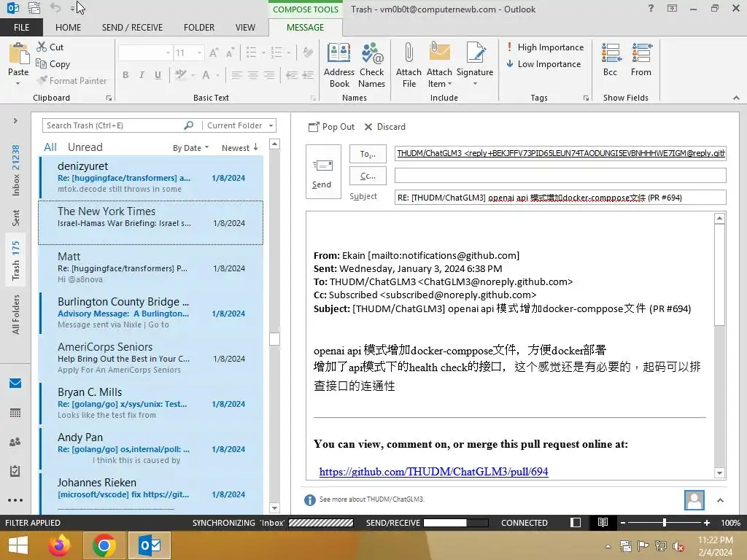
Task: Mark message as High Importance
Action: pyautogui.click(x=545, y=47)
